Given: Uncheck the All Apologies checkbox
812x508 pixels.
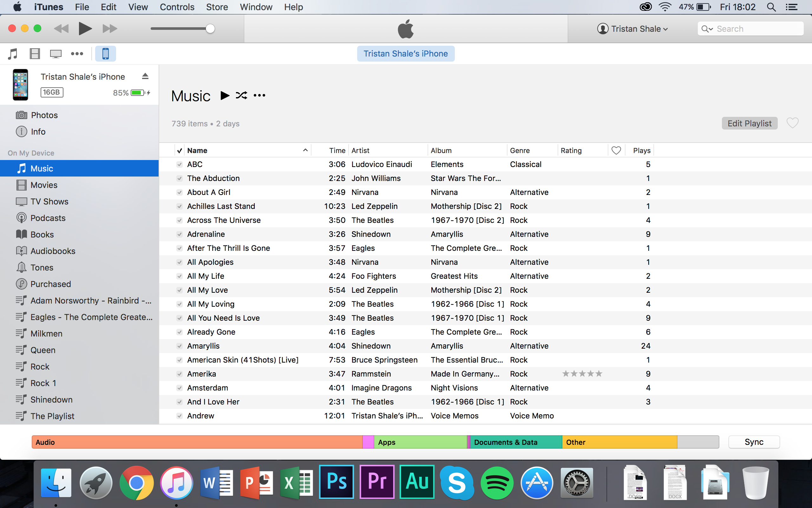Looking at the screenshot, I should pos(180,262).
